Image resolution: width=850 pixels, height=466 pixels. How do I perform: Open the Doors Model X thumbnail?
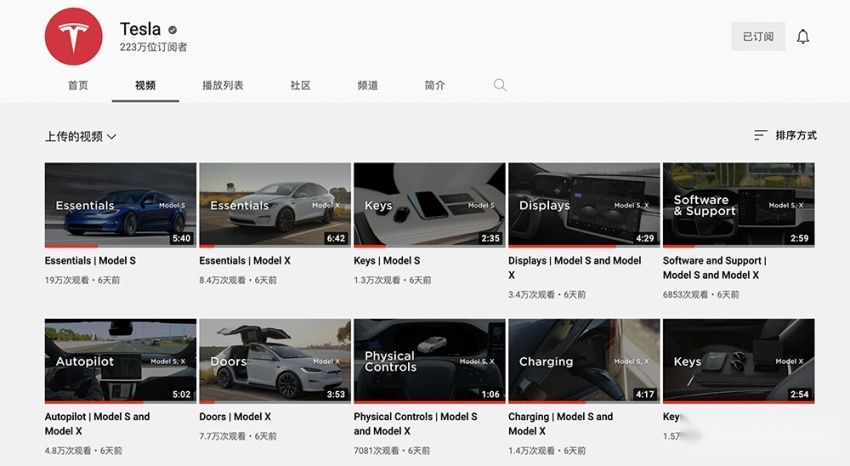coord(275,361)
